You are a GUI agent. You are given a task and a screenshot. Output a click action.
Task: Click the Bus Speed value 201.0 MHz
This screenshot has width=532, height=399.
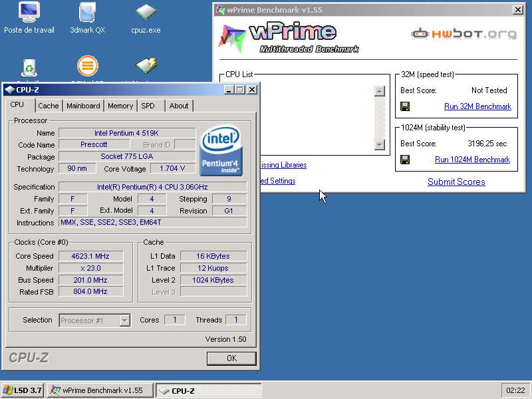click(90, 280)
